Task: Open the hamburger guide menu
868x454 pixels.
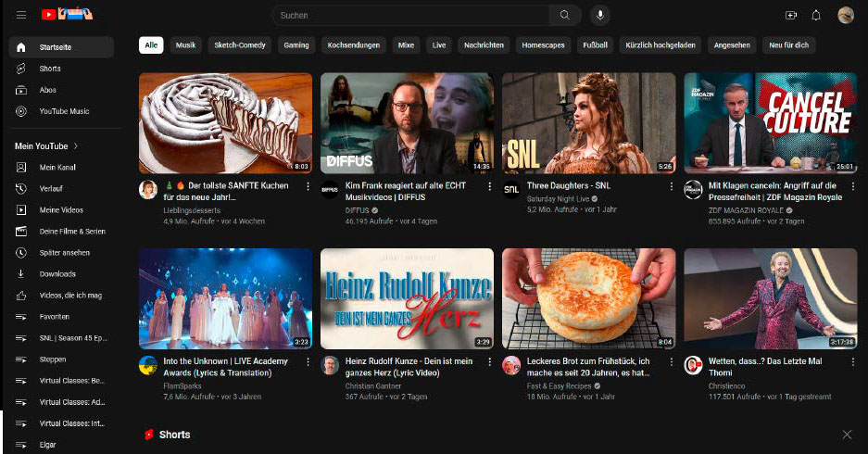Action: (21, 15)
